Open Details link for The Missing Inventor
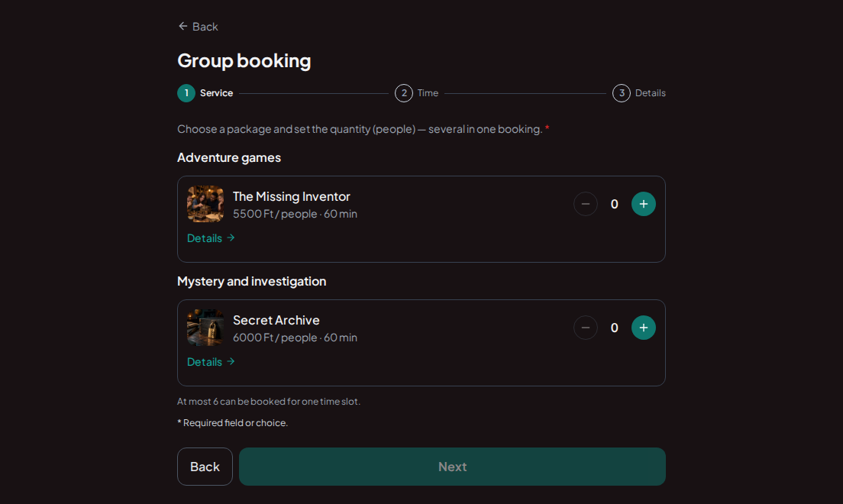843x504 pixels. pyautogui.click(x=211, y=237)
